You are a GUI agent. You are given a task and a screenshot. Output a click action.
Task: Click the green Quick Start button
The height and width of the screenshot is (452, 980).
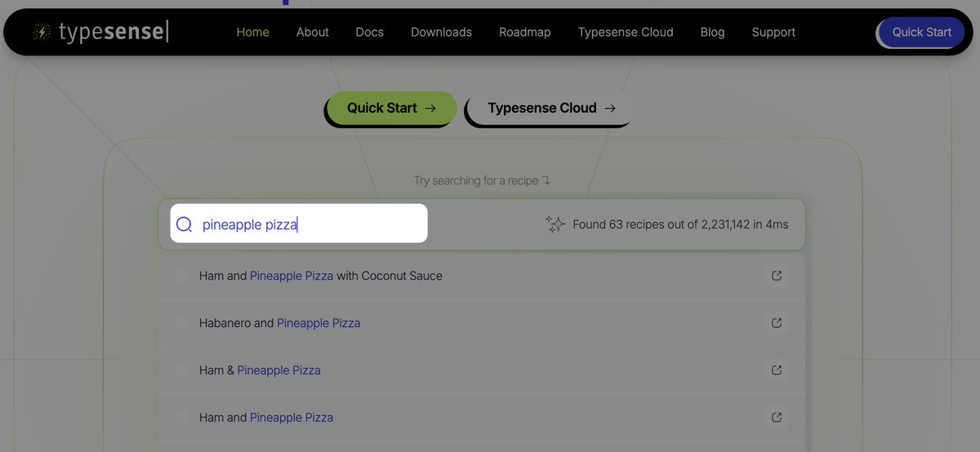click(392, 108)
